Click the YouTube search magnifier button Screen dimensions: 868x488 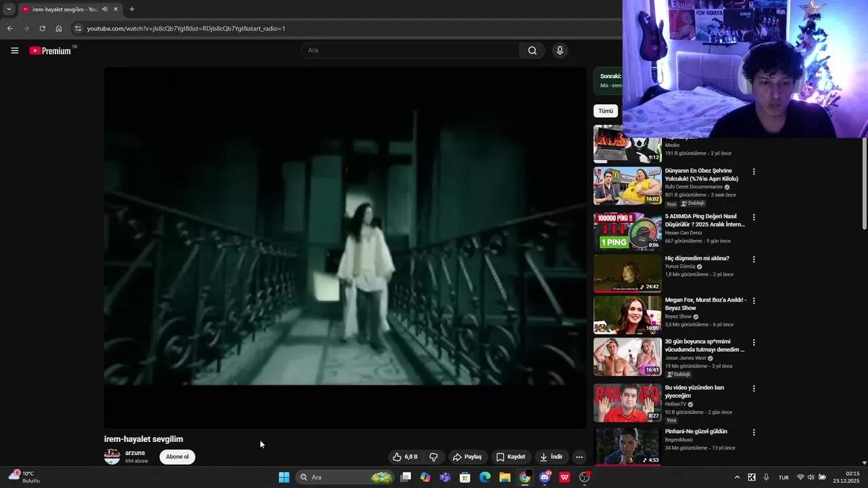532,50
